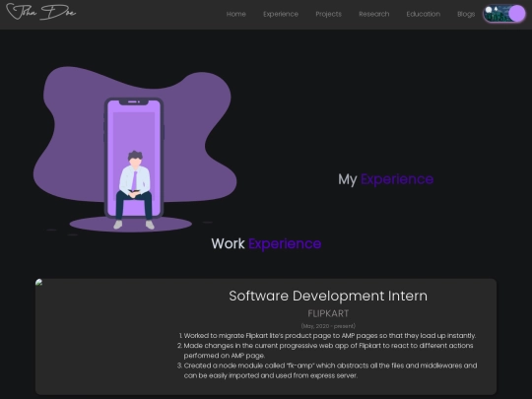Open the Home nav link
This screenshot has width=532, height=399.
(x=236, y=14)
